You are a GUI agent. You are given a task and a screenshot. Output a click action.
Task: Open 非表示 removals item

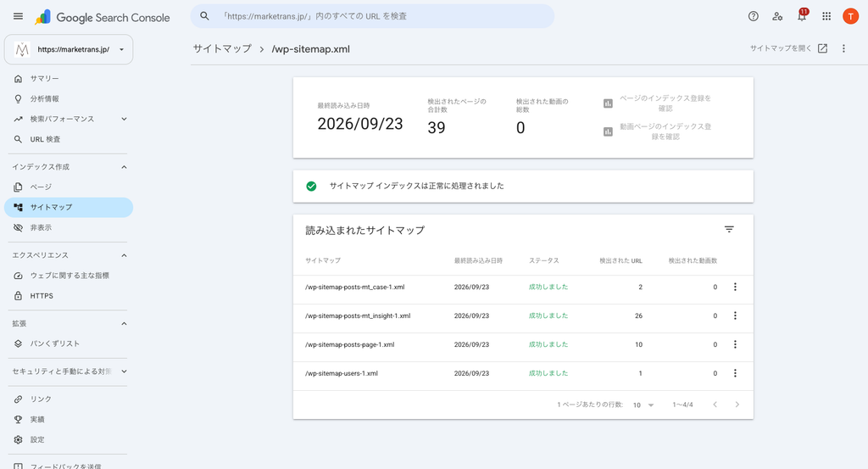(x=69, y=227)
